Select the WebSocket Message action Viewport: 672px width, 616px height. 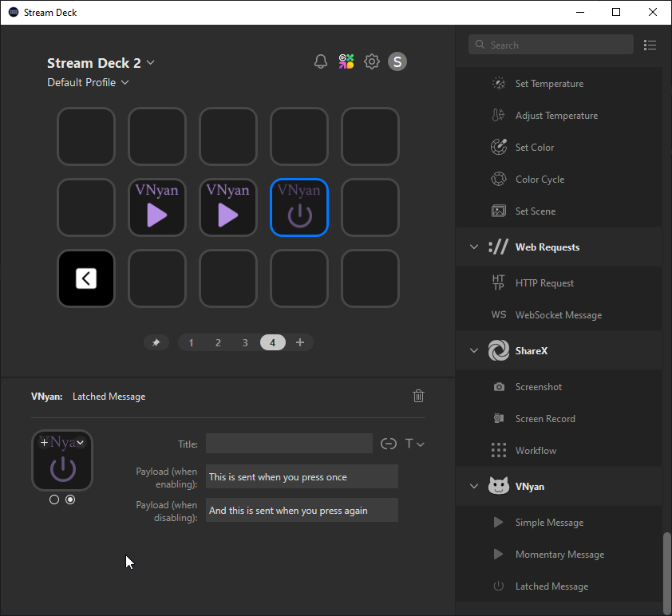[x=559, y=315]
